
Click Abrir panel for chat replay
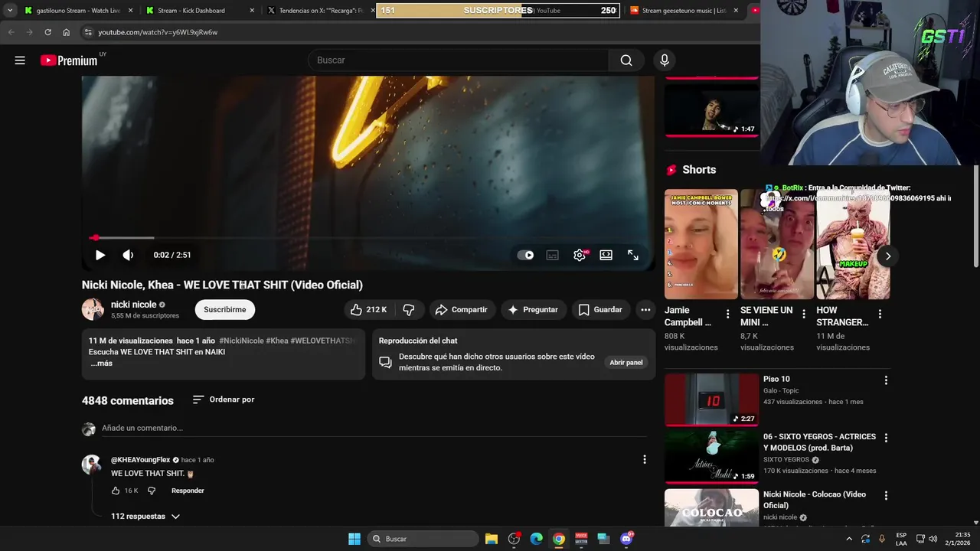click(x=626, y=362)
